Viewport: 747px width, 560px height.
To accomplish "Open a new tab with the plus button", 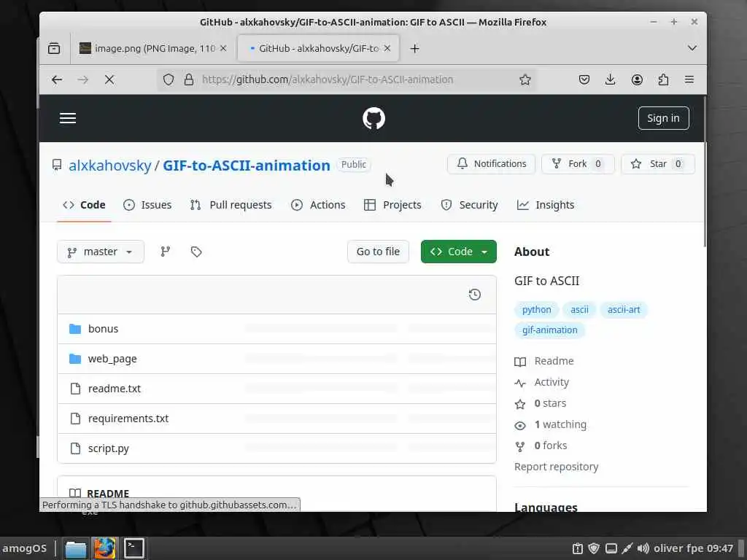I will click(414, 48).
